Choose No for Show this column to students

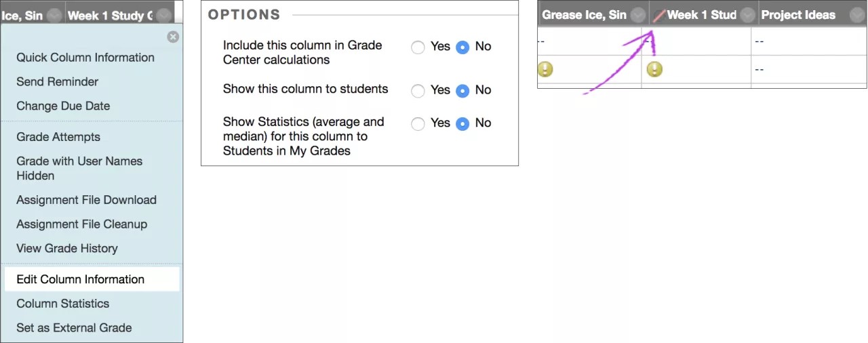pyautogui.click(x=462, y=90)
